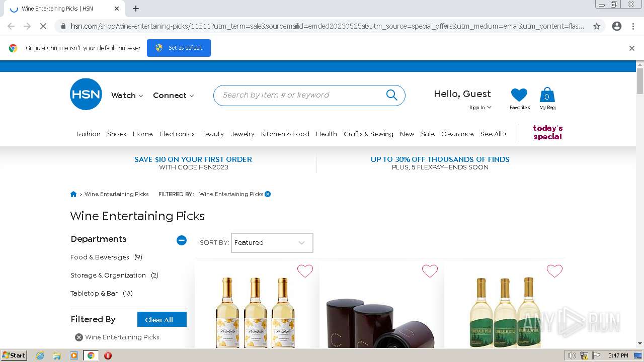The image size is (644, 362).
Task: Open the media player taskbar icon
Action: pos(74,355)
